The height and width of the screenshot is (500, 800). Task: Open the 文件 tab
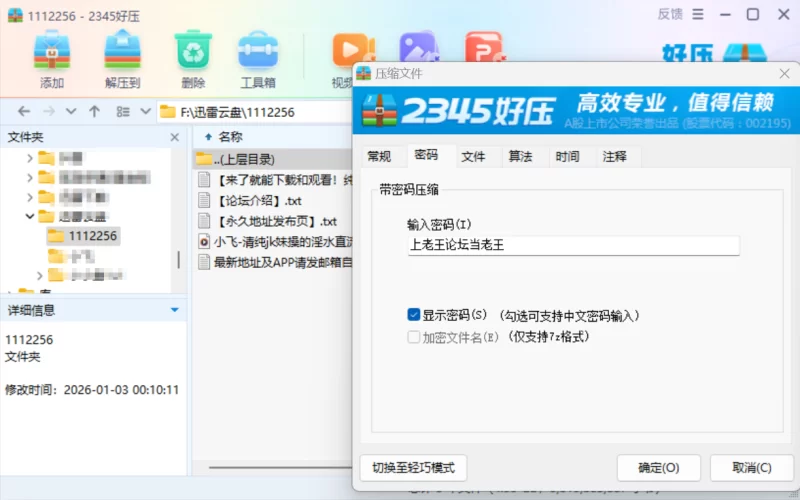(473, 156)
